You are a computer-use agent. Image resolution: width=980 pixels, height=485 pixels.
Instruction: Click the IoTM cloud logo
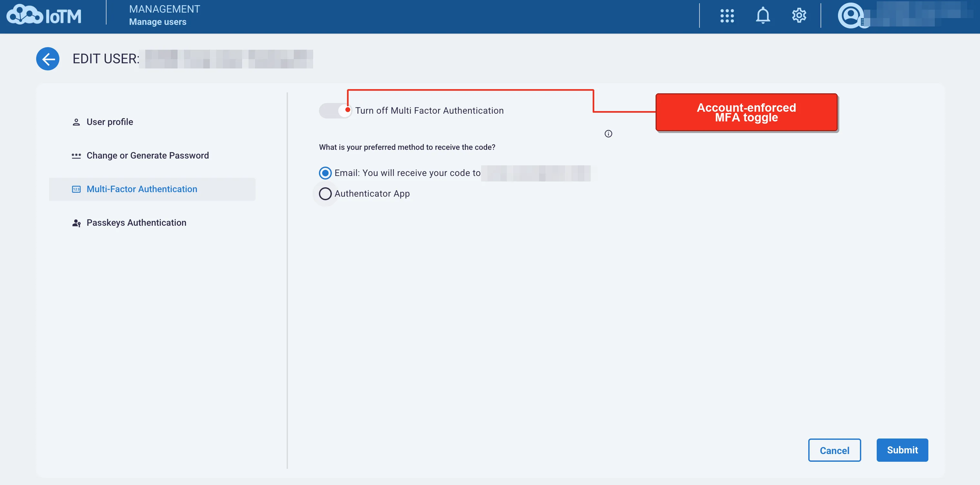click(44, 15)
